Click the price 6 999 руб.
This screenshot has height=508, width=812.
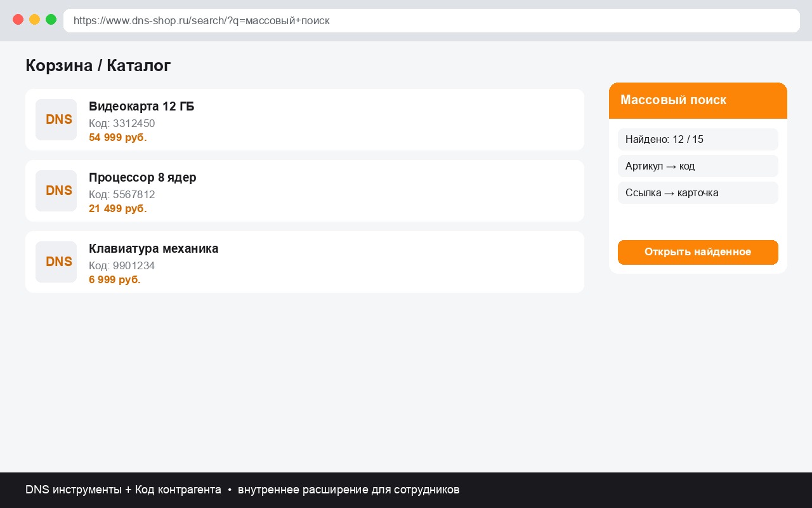tap(115, 279)
